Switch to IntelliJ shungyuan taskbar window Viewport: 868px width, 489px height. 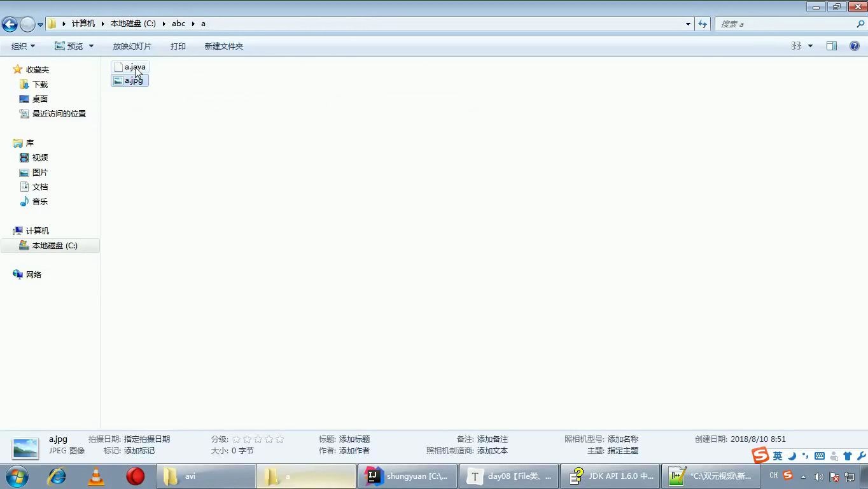407,476
